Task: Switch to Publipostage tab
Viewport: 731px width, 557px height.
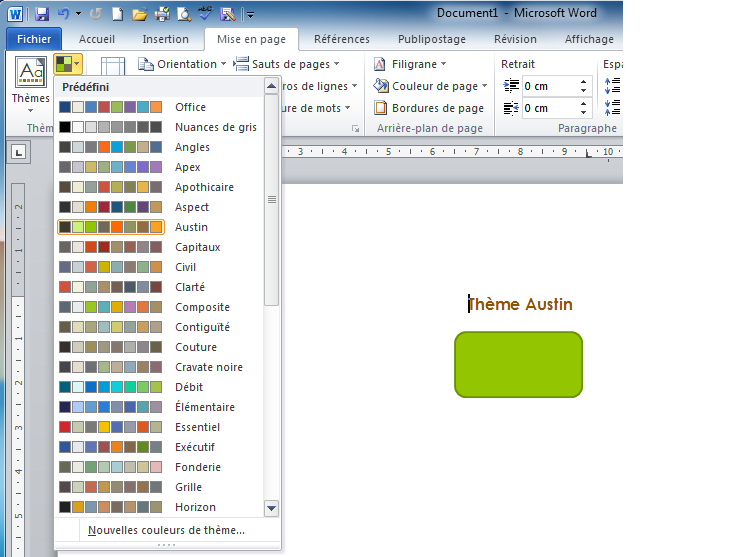Action: 432,39
